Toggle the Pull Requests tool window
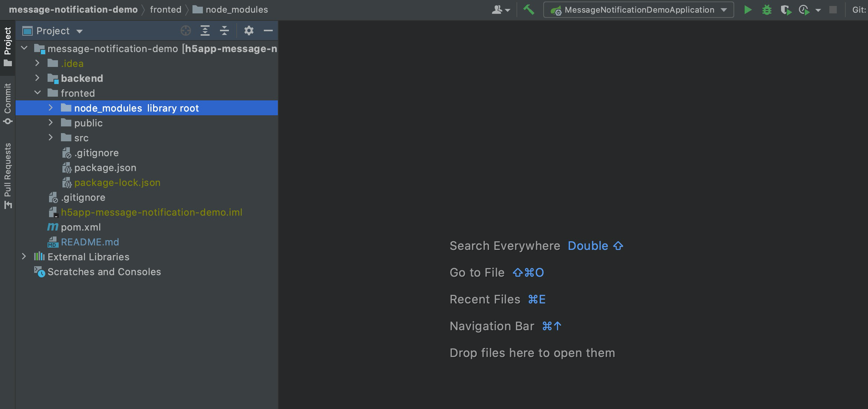Screen dimensions: 868x409 (x=7, y=175)
